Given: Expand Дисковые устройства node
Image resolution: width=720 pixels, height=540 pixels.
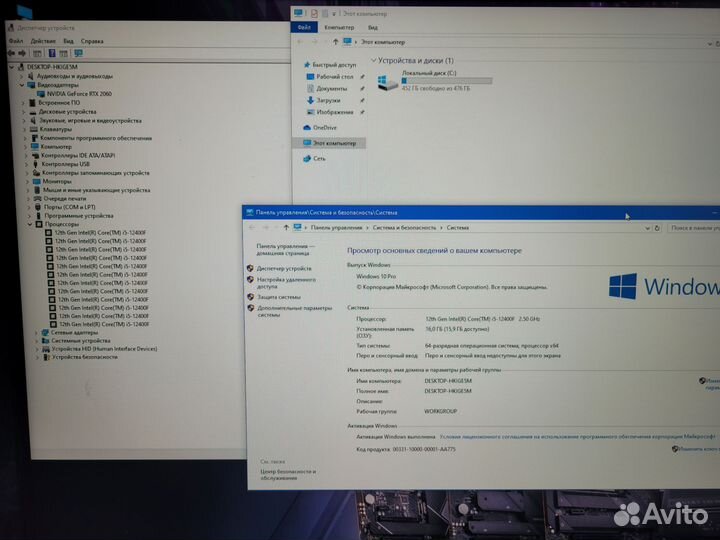Looking at the screenshot, I should (23, 112).
